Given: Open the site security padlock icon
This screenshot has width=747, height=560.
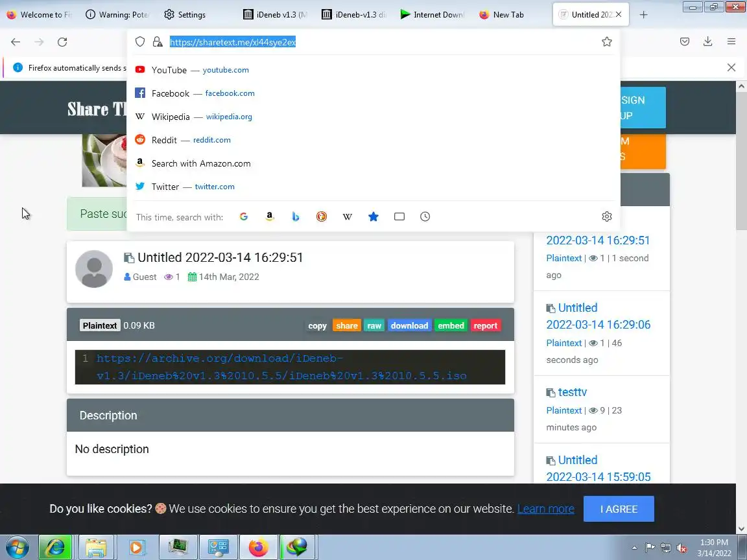Looking at the screenshot, I should [x=158, y=42].
